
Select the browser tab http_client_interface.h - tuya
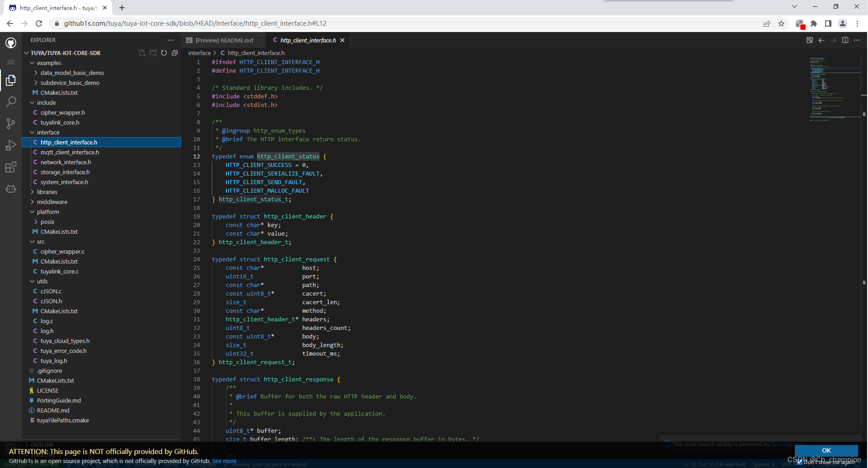[x=59, y=8]
